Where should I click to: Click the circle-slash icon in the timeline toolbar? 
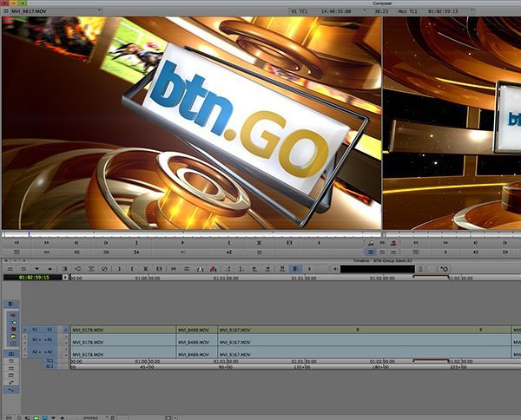coord(104,269)
